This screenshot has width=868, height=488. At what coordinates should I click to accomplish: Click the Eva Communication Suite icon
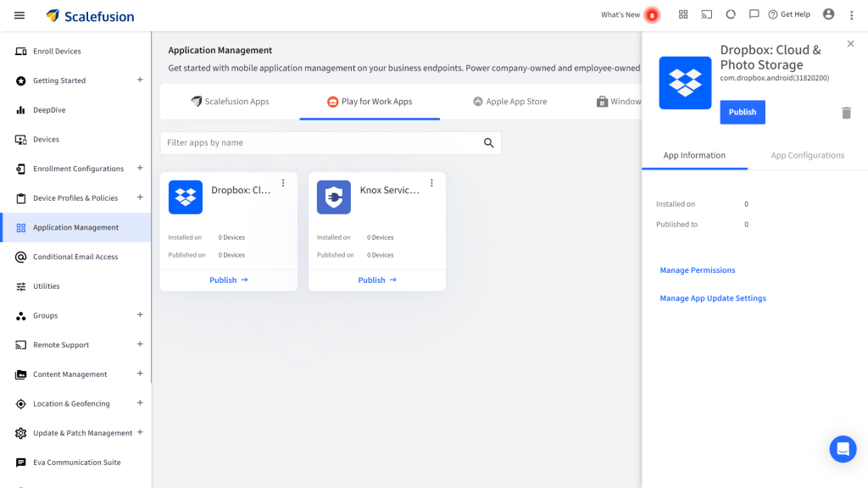click(21, 463)
